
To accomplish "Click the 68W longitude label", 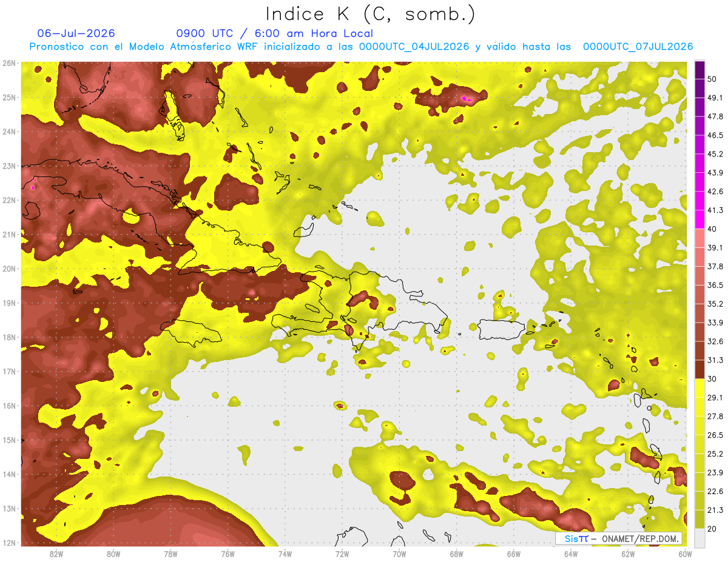I will click(456, 554).
